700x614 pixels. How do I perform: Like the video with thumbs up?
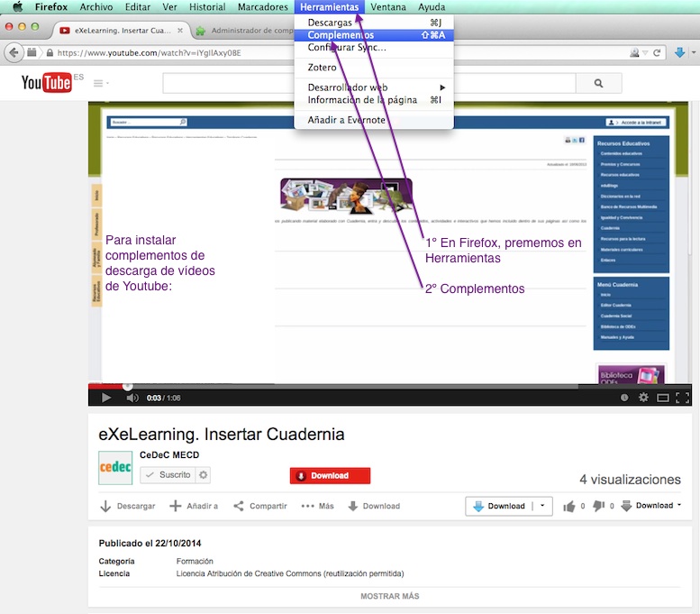click(x=569, y=506)
